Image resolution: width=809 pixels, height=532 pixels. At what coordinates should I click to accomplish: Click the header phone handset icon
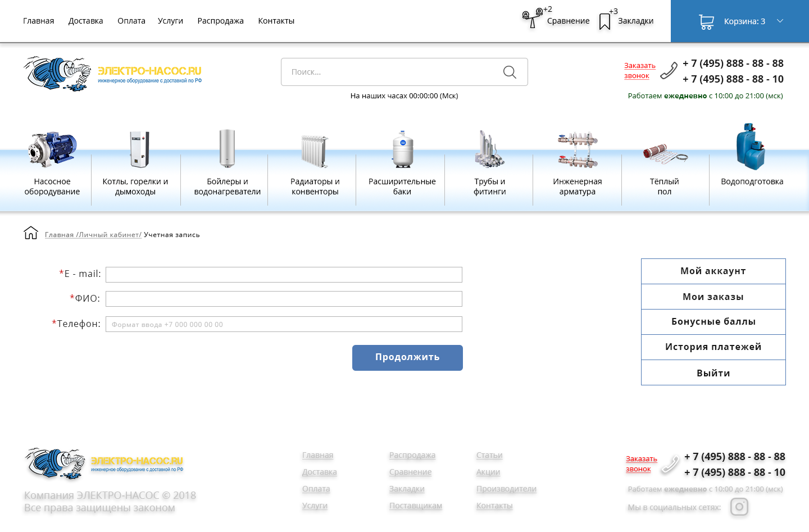[669, 71]
